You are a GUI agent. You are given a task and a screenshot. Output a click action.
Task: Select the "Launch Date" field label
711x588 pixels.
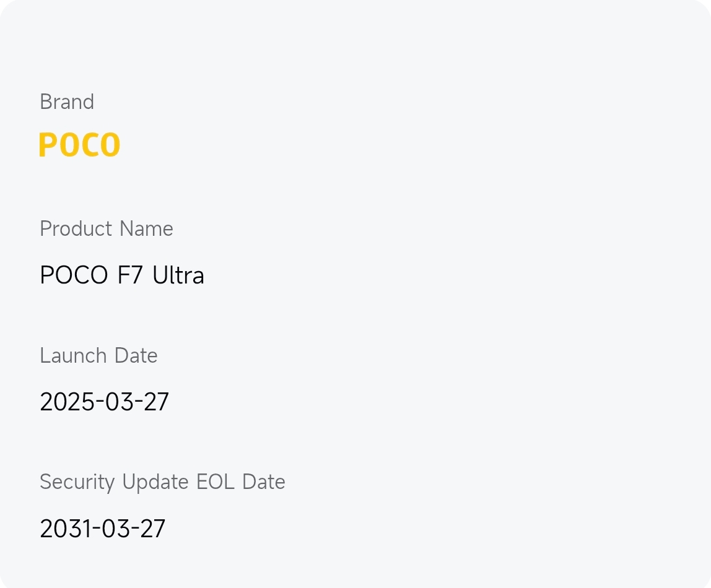pyautogui.click(x=98, y=356)
